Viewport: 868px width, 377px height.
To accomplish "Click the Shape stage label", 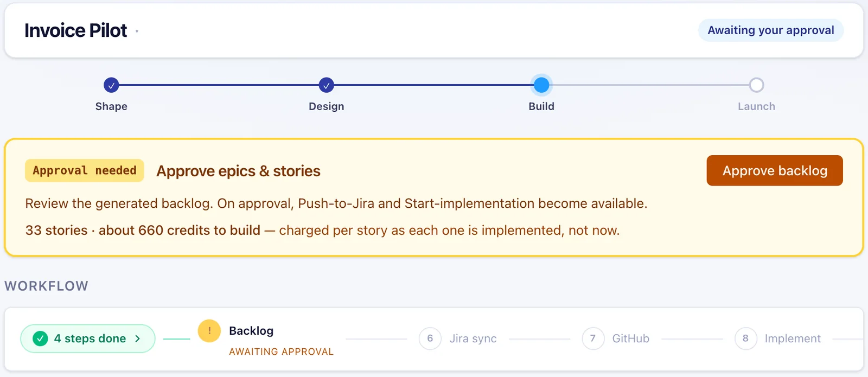I will [x=111, y=106].
